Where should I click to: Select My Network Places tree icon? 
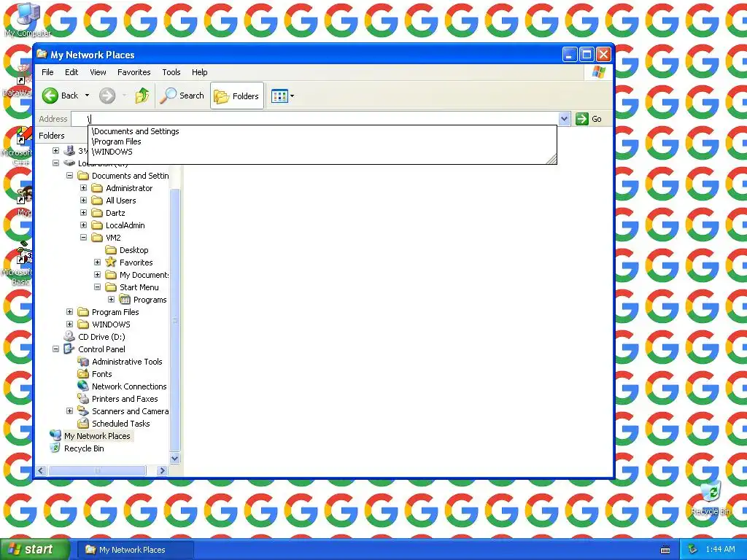[x=55, y=436]
